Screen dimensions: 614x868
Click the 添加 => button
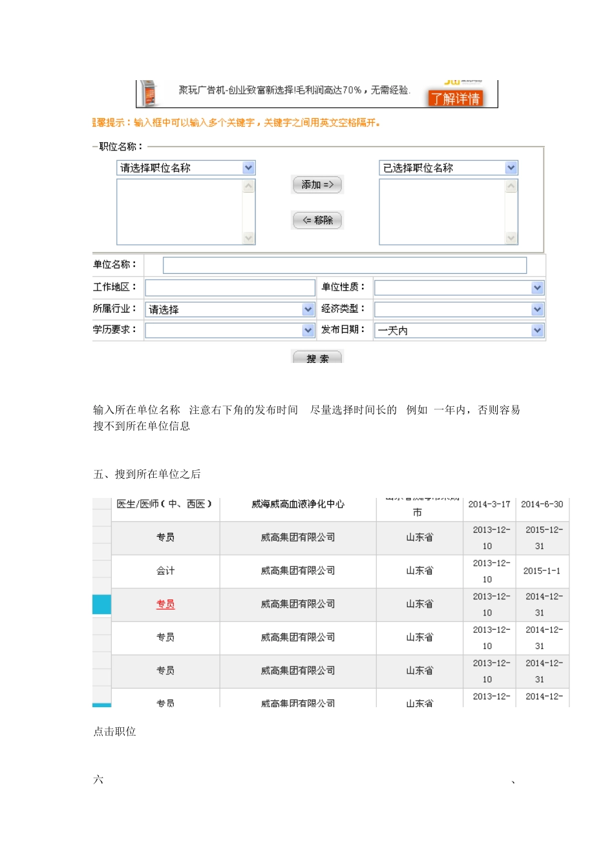coord(317,185)
